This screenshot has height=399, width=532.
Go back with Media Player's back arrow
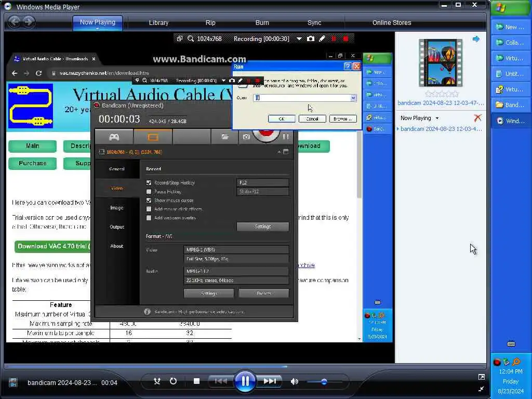pyautogui.click(x=14, y=22)
